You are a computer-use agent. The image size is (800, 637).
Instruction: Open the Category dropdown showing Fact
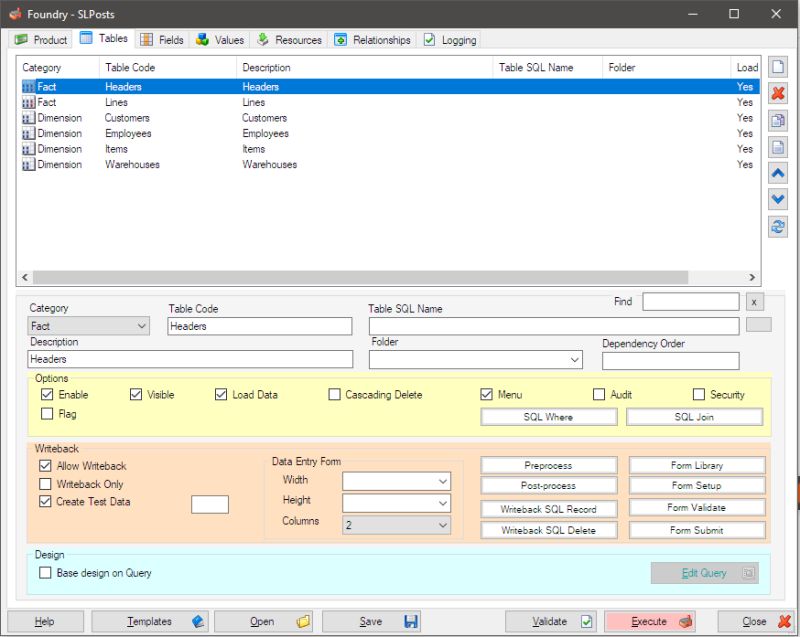[141, 326]
